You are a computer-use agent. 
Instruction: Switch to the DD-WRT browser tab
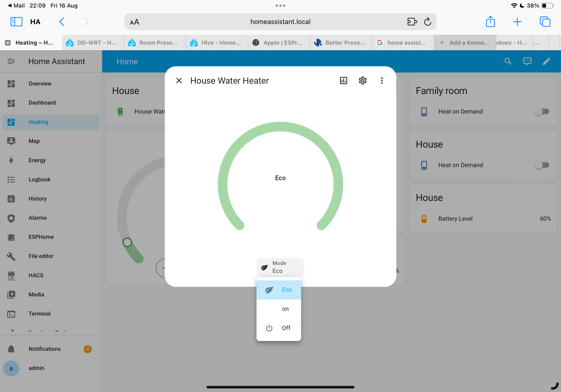pos(93,43)
